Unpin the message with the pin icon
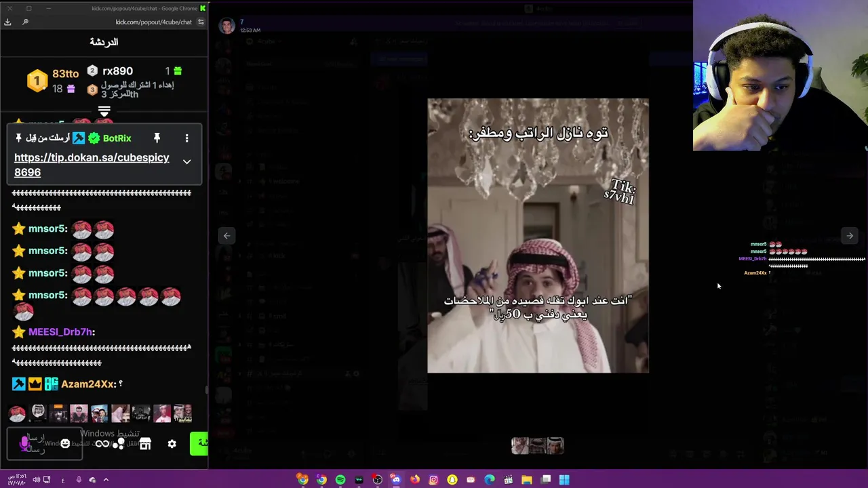 pos(157,138)
